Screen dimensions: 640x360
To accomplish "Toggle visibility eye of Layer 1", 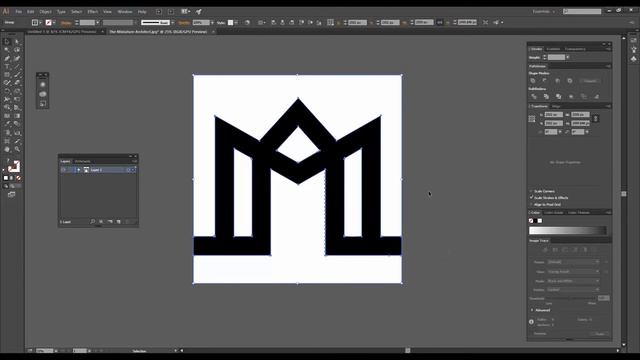I will 63,170.
